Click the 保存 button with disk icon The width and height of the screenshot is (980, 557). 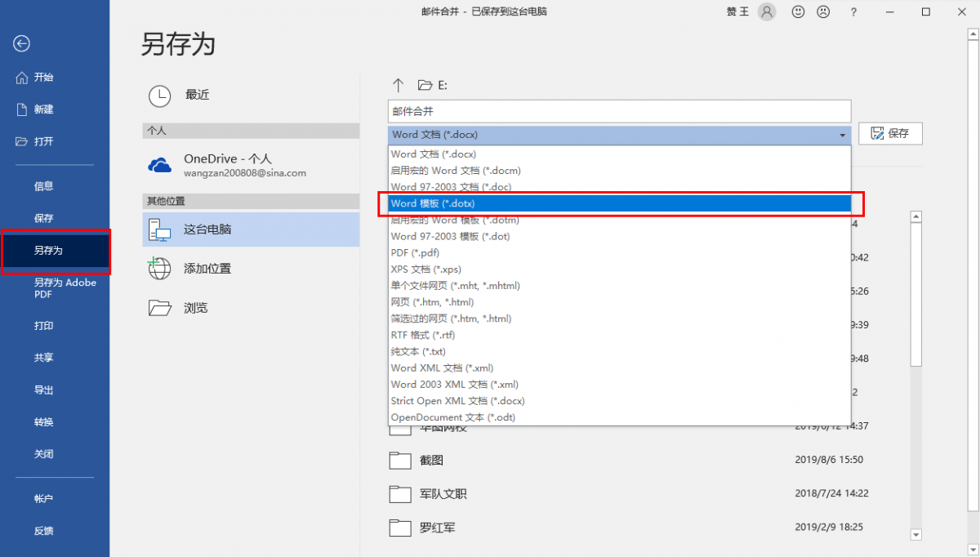[x=891, y=133]
